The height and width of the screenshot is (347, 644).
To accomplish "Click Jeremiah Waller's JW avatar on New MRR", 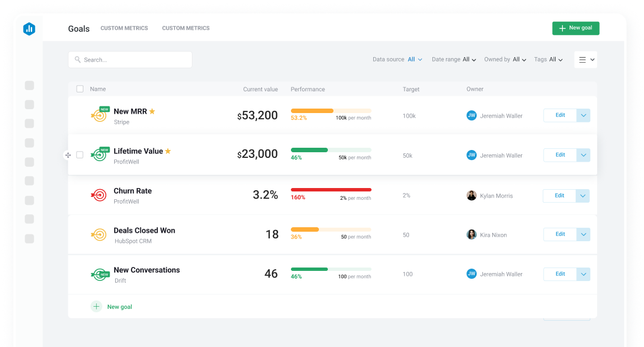I will [x=472, y=115].
